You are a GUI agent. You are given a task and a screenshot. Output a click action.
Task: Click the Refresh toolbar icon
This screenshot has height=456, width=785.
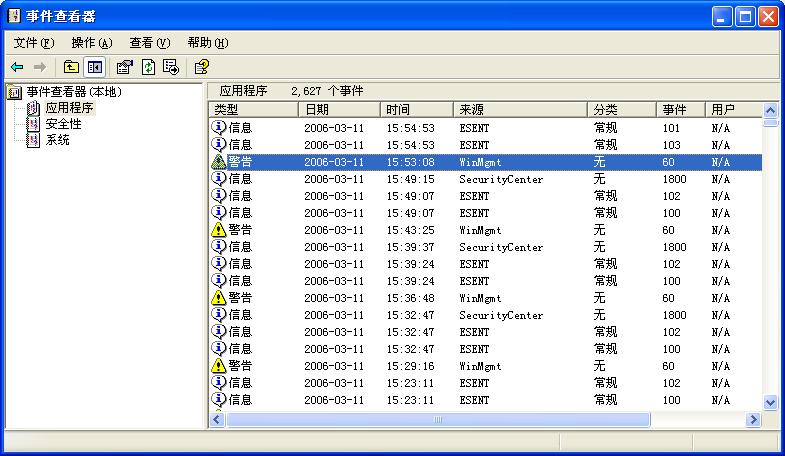[x=148, y=67]
